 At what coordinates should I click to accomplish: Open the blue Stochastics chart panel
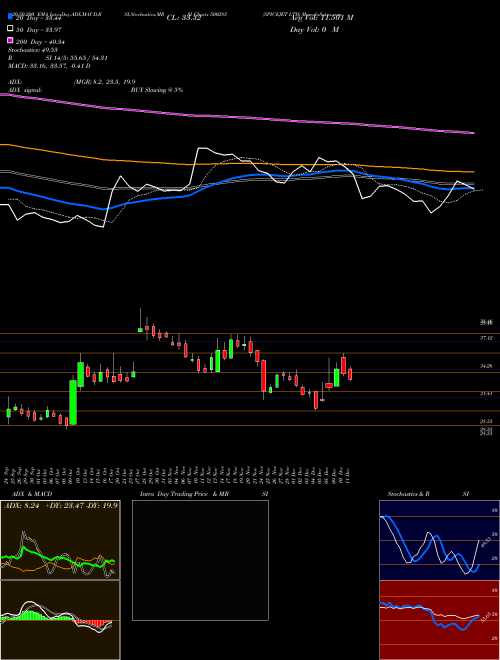point(439,540)
